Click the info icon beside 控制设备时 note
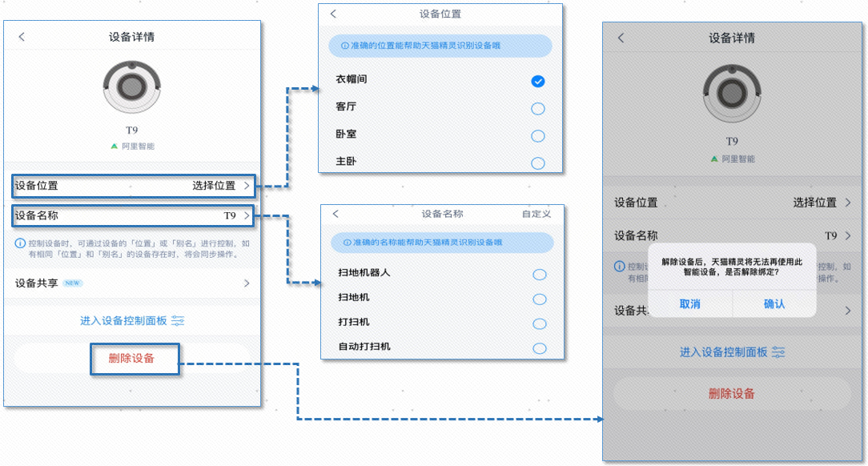This screenshot has height=466, width=868. tap(19, 243)
